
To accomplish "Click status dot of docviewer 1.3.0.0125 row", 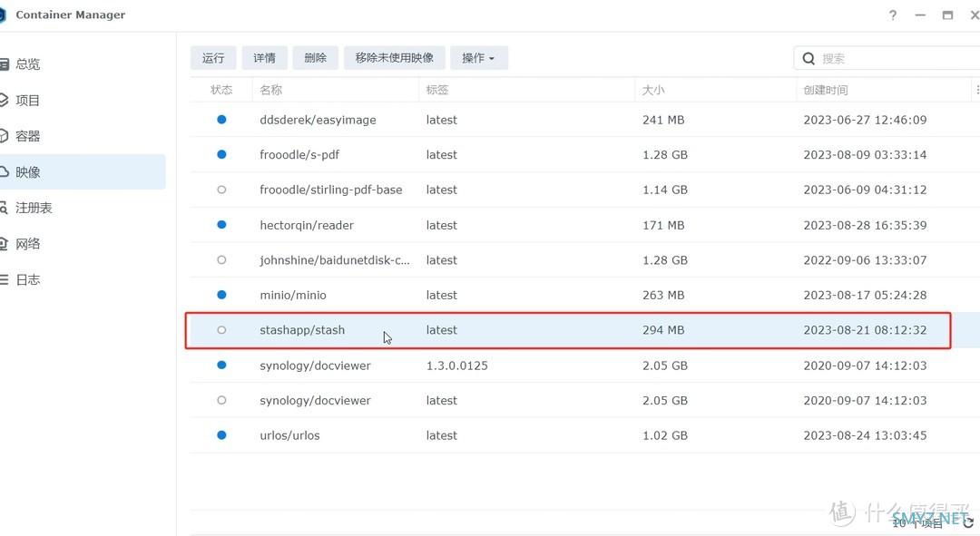I will (x=221, y=365).
